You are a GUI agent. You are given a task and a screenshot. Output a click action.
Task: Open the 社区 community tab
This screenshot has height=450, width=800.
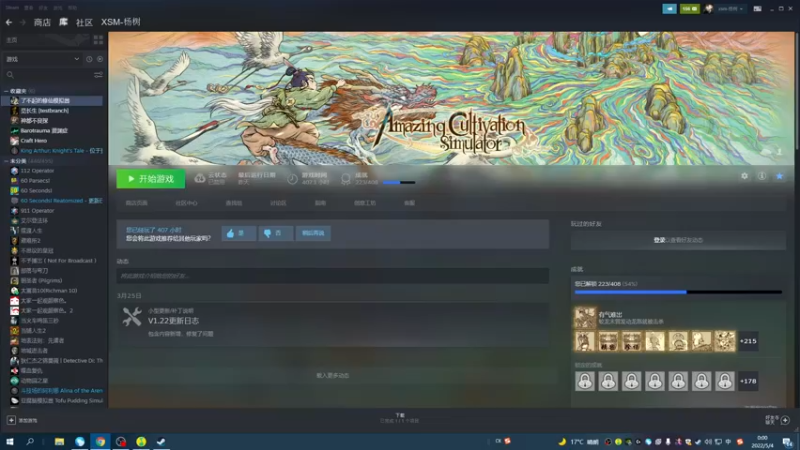(84, 22)
